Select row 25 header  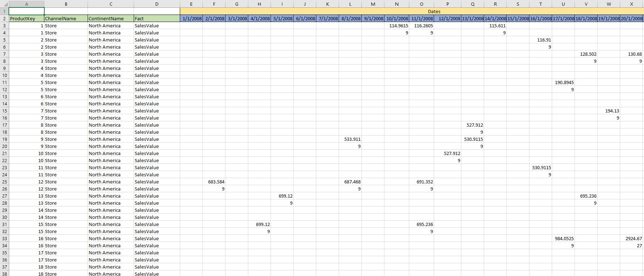[4, 182]
